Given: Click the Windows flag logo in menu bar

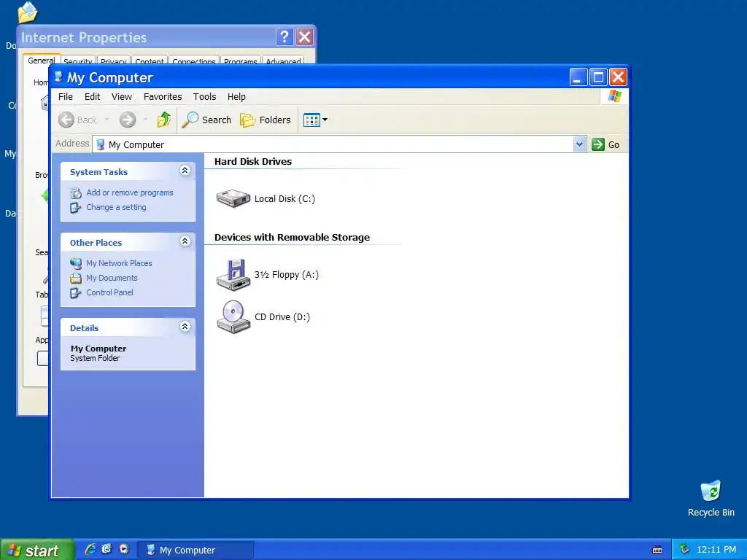Looking at the screenshot, I should tap(614, 96).
